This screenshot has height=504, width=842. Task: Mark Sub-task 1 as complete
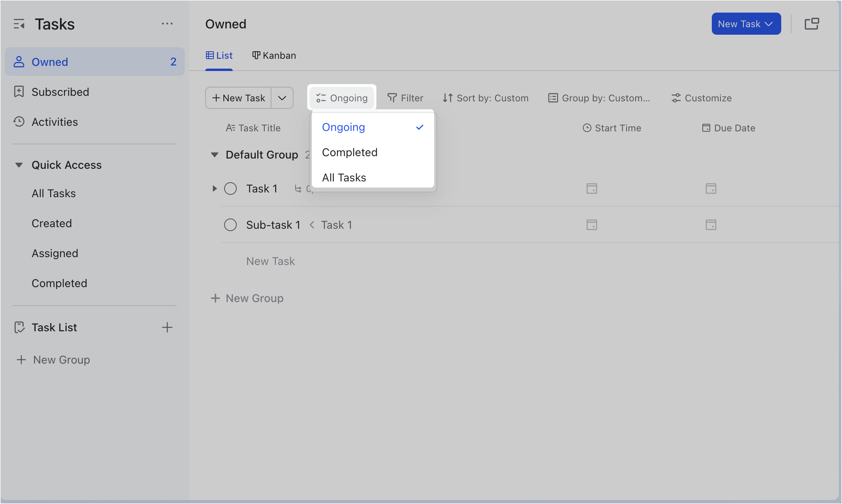click(x=230, y=224)
